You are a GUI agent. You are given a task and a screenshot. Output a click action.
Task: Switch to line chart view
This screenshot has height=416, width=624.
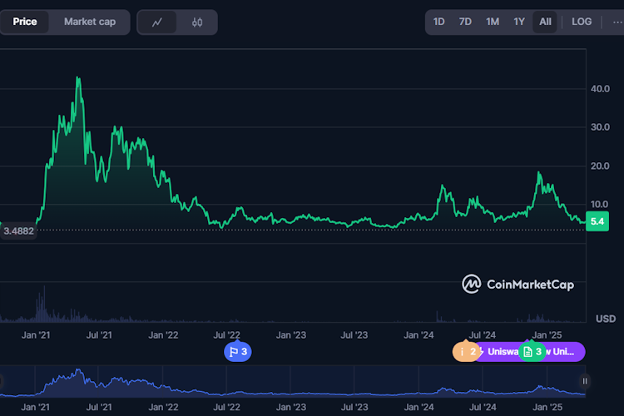pos(158,22)
